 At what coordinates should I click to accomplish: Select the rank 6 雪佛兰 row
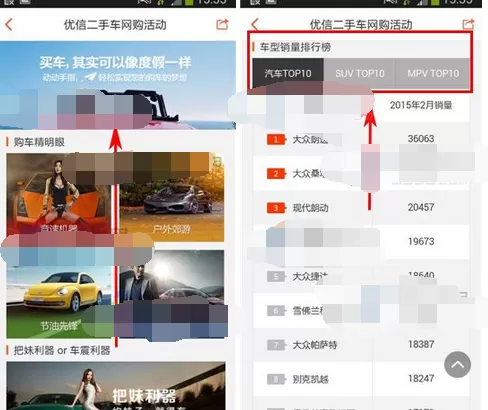[361, 311]
